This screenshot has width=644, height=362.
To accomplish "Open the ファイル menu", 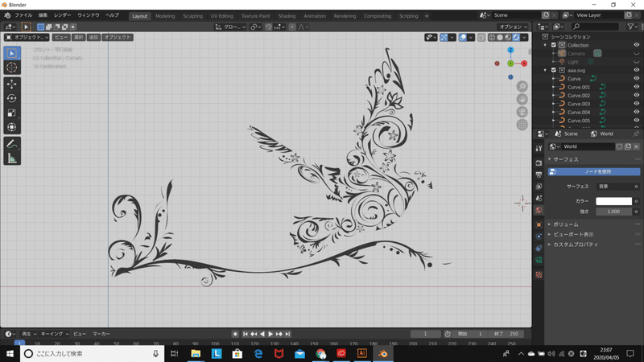I will 24,15.
